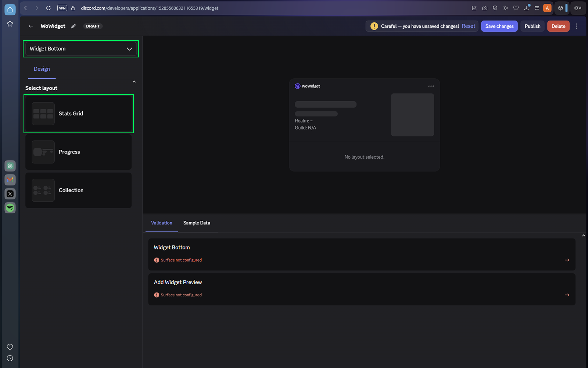
Task: Click Widget Bottom validation card title
Action: point(172,248)
